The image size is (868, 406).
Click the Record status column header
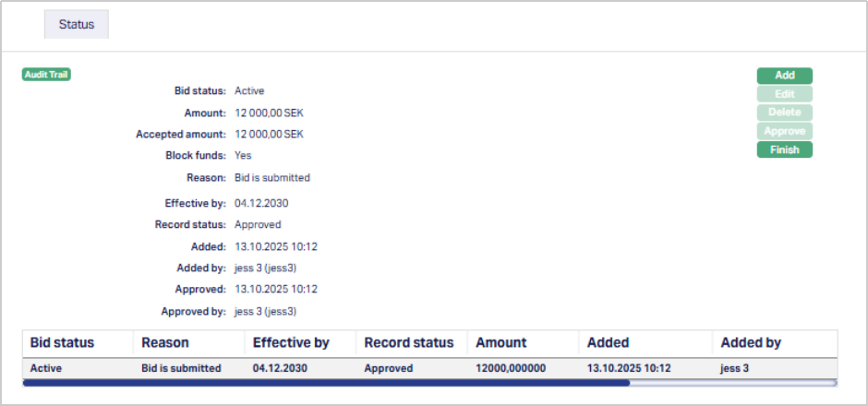click(x=409, y=342)
